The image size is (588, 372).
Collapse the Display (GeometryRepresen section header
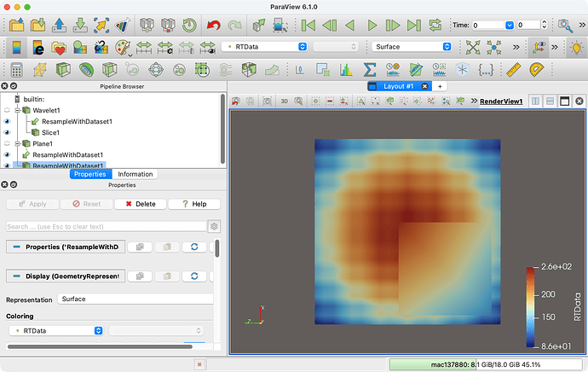point(66,276)
